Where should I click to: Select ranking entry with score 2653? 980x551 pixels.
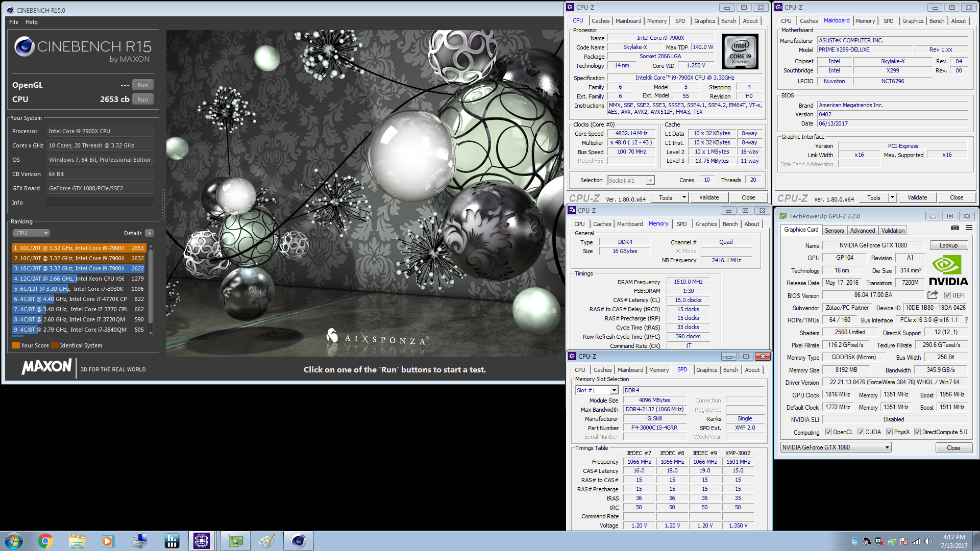point(79,248)
